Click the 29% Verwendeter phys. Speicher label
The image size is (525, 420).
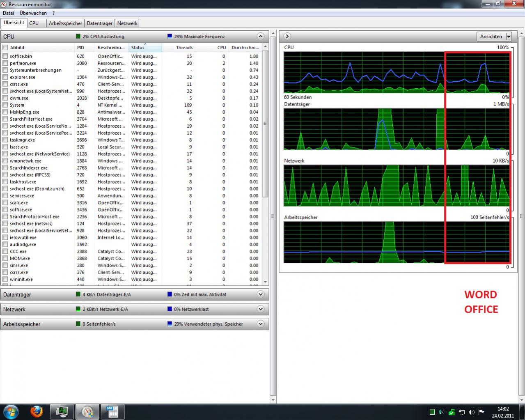click(209, 324)
